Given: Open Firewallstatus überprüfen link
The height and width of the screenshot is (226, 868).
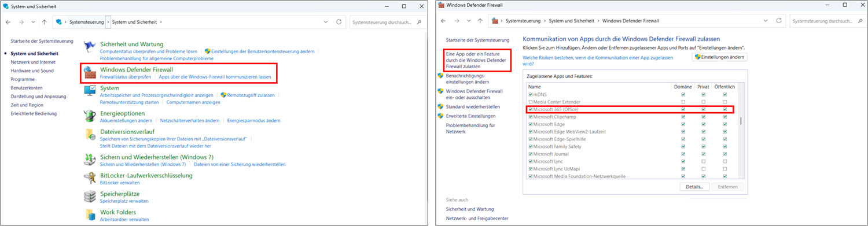Looking at the screenshot, I should [126, 77].
